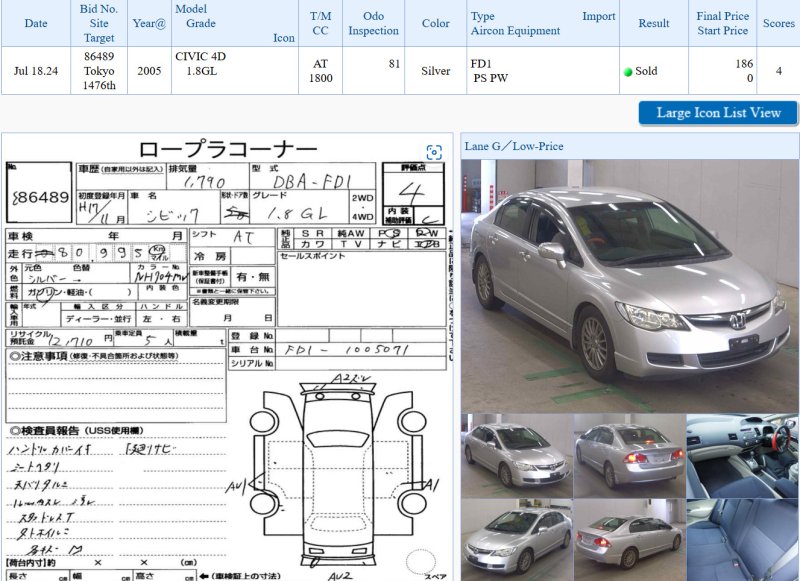Click the Date column header

point(36,23)
